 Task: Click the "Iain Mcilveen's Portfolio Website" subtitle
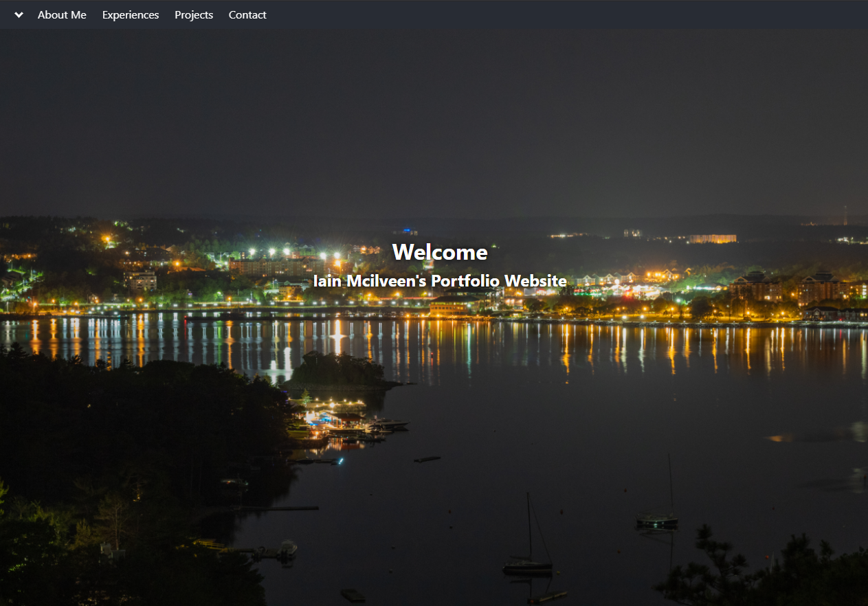[440, 281]
